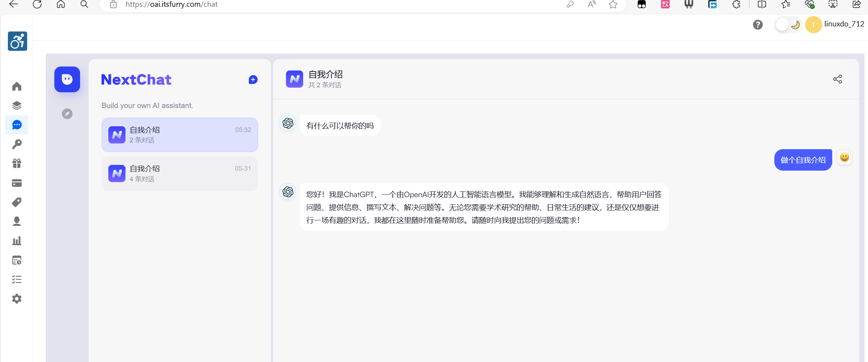Click the browser address bar URL
The image size is (868, 362).
(x=172, y=4)
